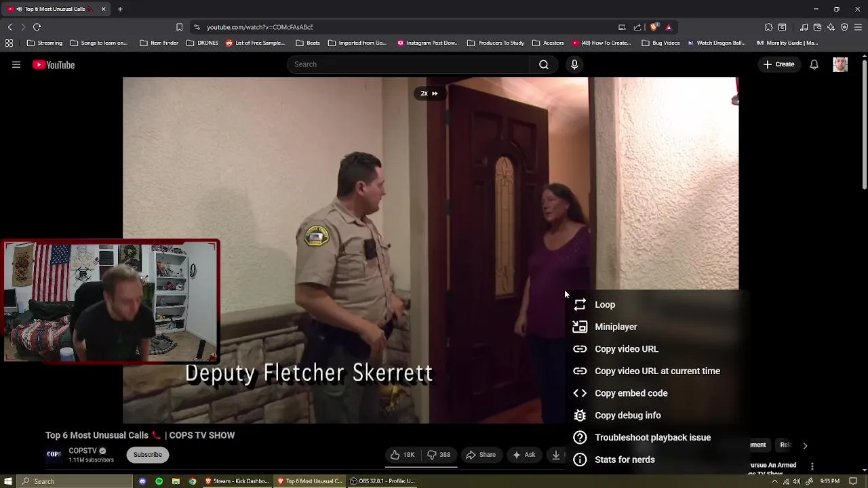The width and height of the screenshot is (868, 488).
Task: Click the Ask button under video
Action: 524,455
